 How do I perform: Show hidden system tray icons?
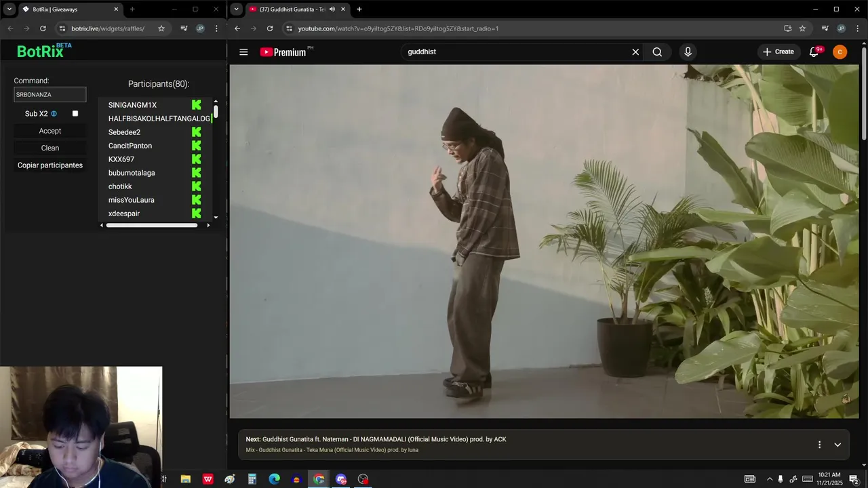[x=769, y=479]
